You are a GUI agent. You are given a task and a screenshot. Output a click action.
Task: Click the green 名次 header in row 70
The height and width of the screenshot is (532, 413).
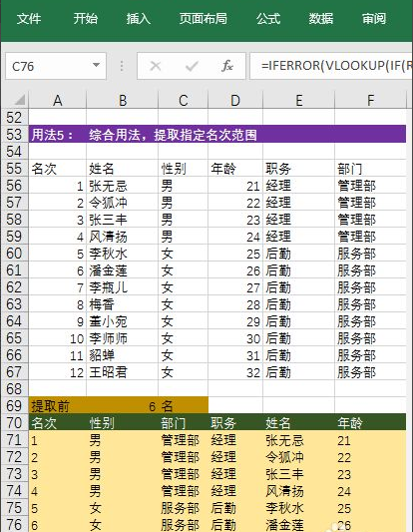tap(57, 423)
